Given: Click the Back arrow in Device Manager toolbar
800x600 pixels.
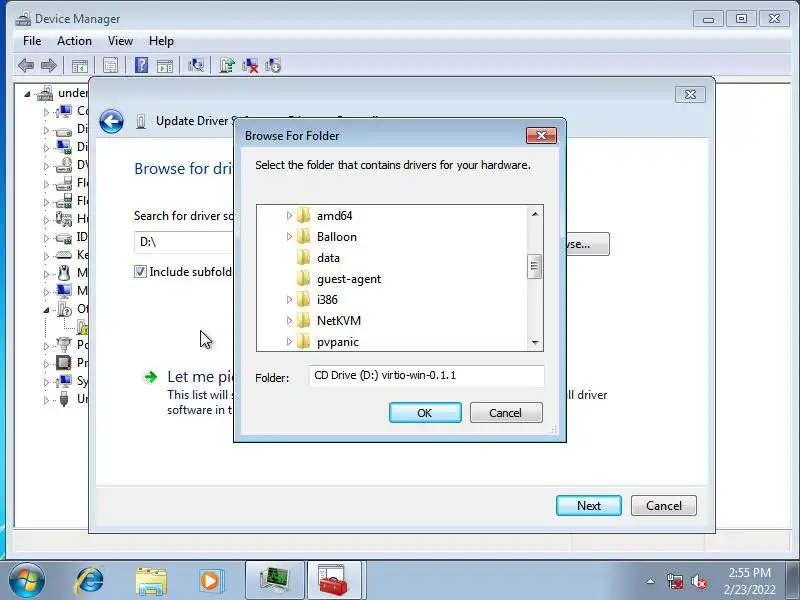Looking at the screenshot, I should point(26,65).
